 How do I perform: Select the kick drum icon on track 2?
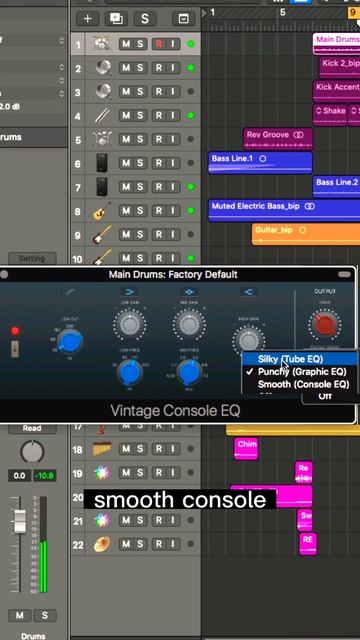coord(102,68)
